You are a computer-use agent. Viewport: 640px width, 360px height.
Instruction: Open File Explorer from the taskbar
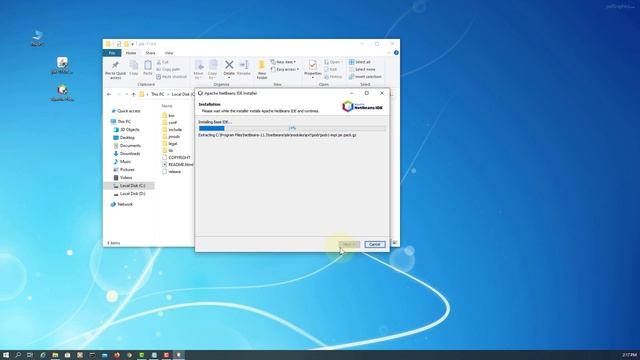[x=55, y=355]
